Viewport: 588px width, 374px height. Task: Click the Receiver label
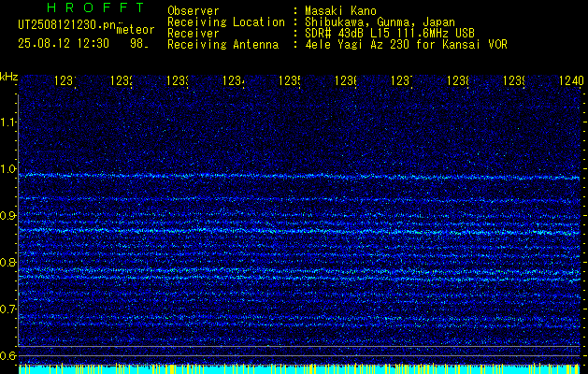[x=194, y=34]
